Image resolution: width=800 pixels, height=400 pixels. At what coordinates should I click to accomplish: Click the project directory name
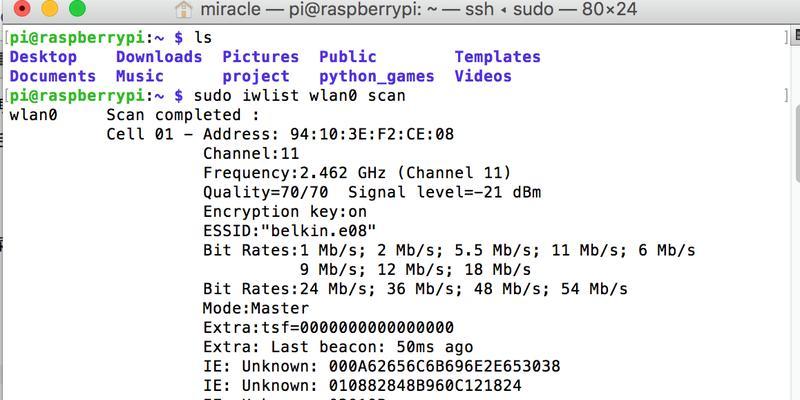click(x=255, y=76)
